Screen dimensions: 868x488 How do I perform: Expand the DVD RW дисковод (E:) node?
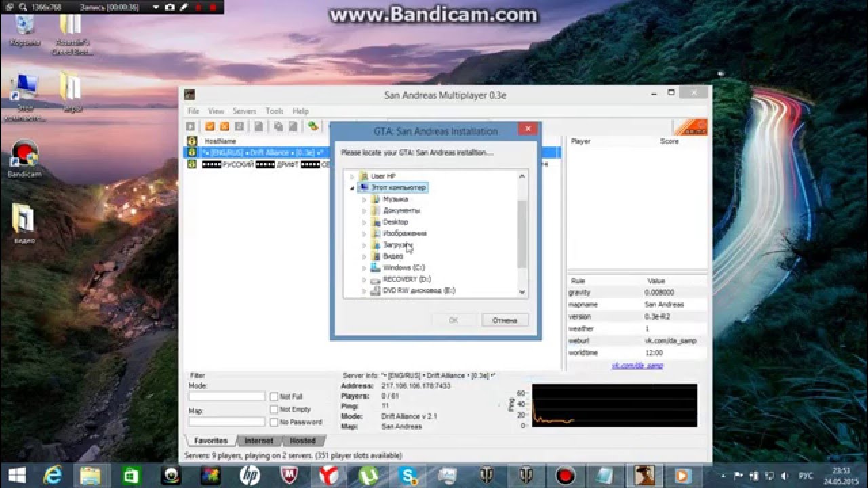point(364,291)
